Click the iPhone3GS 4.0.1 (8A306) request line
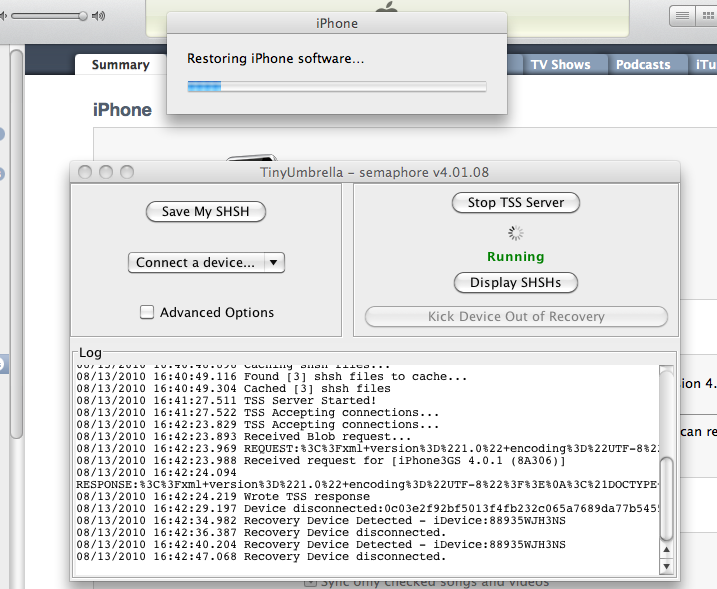Screen dimensions: 717x589 tap(321, 460)
